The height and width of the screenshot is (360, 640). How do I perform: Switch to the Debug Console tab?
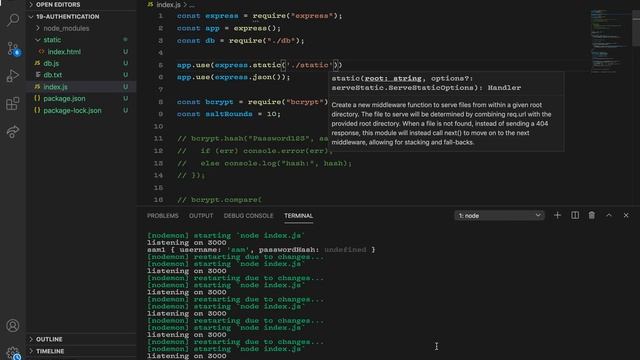coord(248,216)
